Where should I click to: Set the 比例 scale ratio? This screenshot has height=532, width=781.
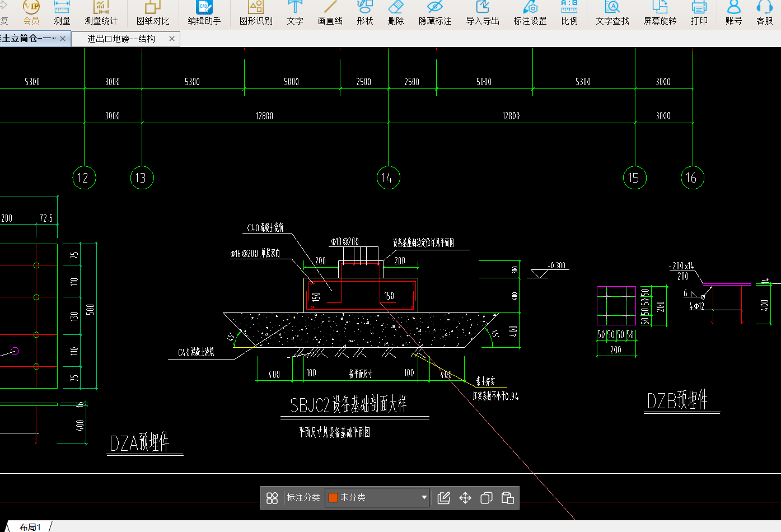point(569,13)
